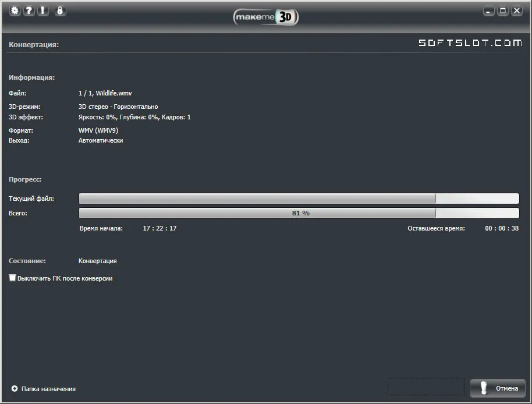The width and height of the screenshot is (532, 404).
Task: Click the remaining time value 00 : 00 : 38
Action: [x=502, y=228]
